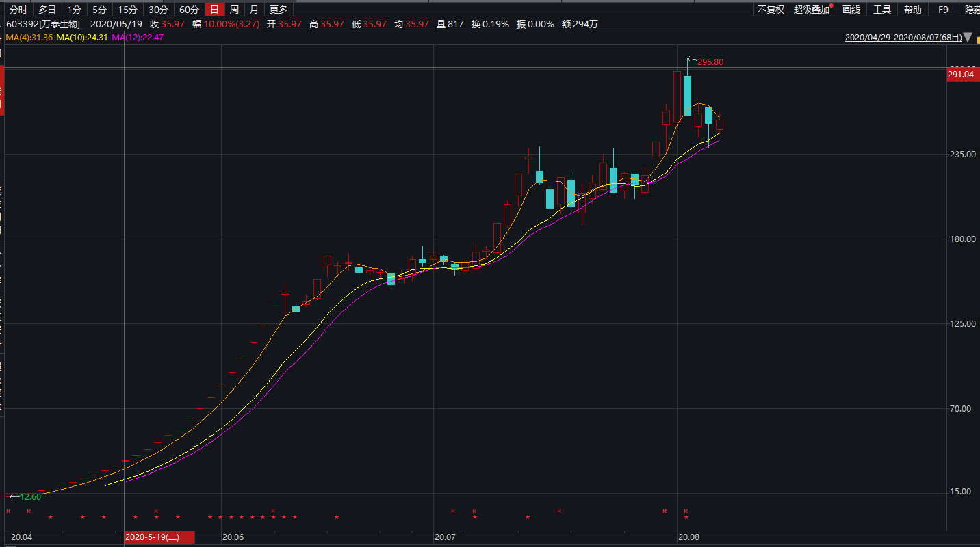The width and height of the screenshot is (980, 547).
Task: Click the yellow MA(10):24.31 indicator label
Action: (82, 38)
